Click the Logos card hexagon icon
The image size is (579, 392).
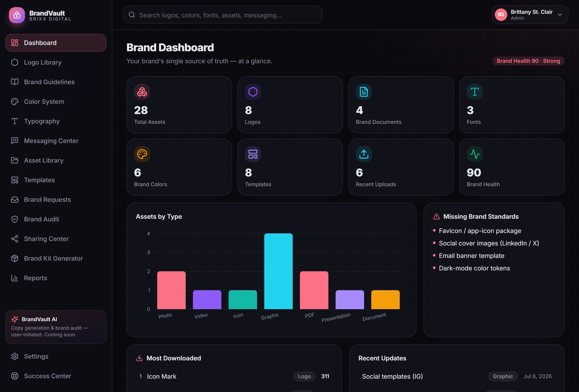253,92
